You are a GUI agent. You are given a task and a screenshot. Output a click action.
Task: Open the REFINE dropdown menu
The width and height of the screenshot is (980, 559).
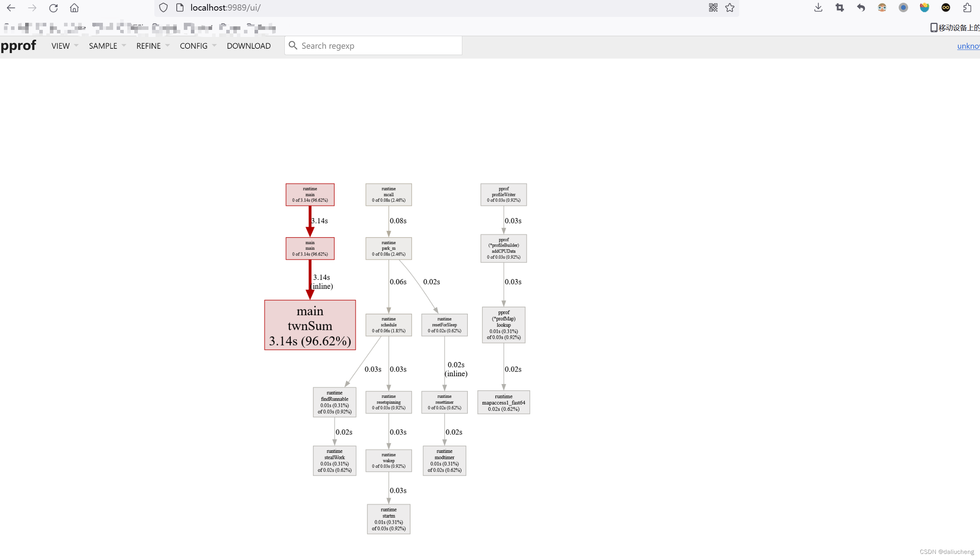[153, 46]
